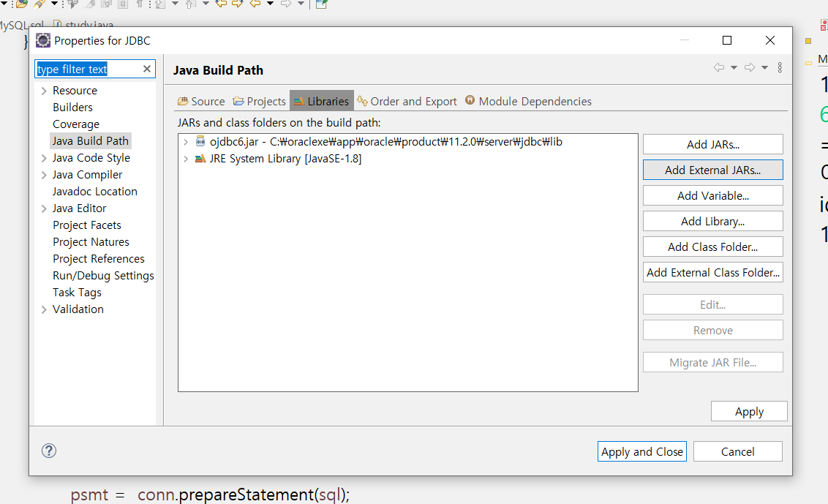Expand the JRE System Library entry

pyautogui.click(x=186, y=159)
